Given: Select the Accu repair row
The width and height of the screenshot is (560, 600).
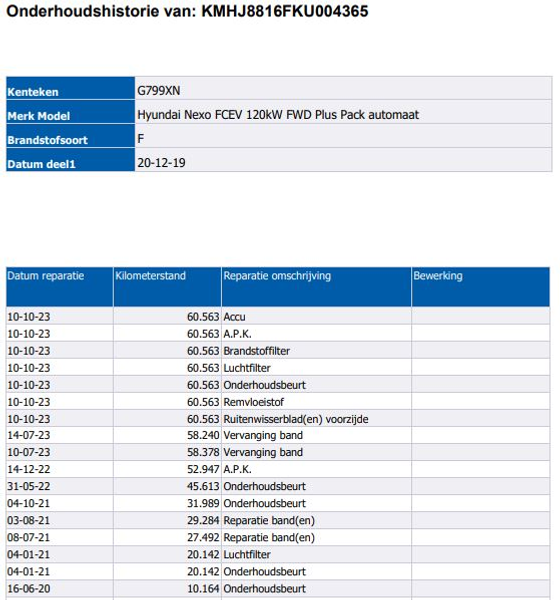Looking at the screenshot, I should [x=278, y=316].
